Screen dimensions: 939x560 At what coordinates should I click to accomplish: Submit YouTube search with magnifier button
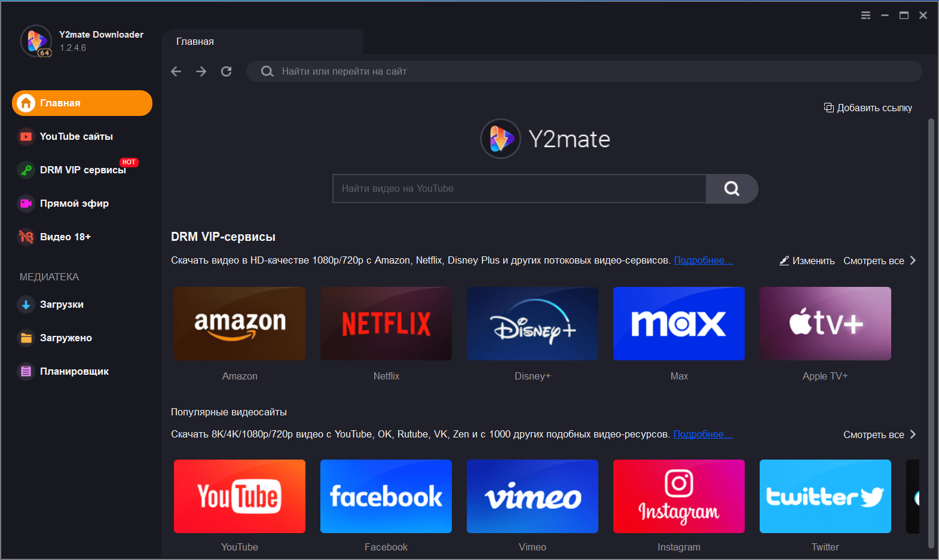click(x=732, y=189)
